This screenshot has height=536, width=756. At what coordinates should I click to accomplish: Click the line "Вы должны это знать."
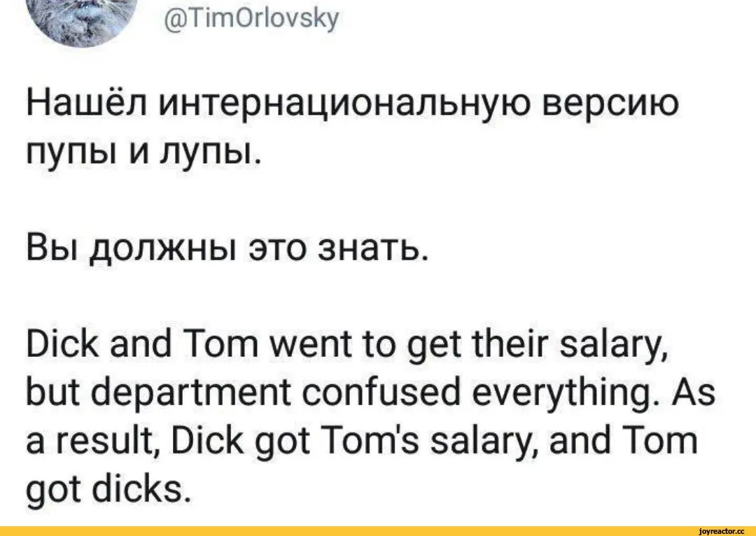tap(227, 251)
